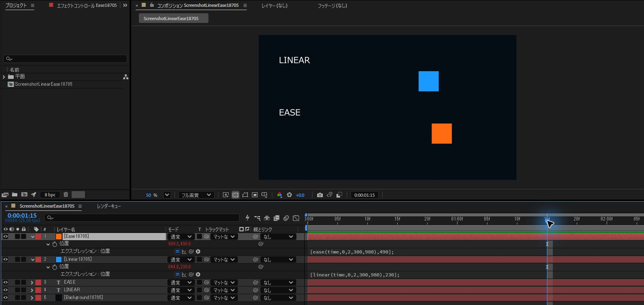Screen dimensions: 644x305
Task: Toggle the position stopwatch on Ease18705 layer
Action: (x=55, y=244)
